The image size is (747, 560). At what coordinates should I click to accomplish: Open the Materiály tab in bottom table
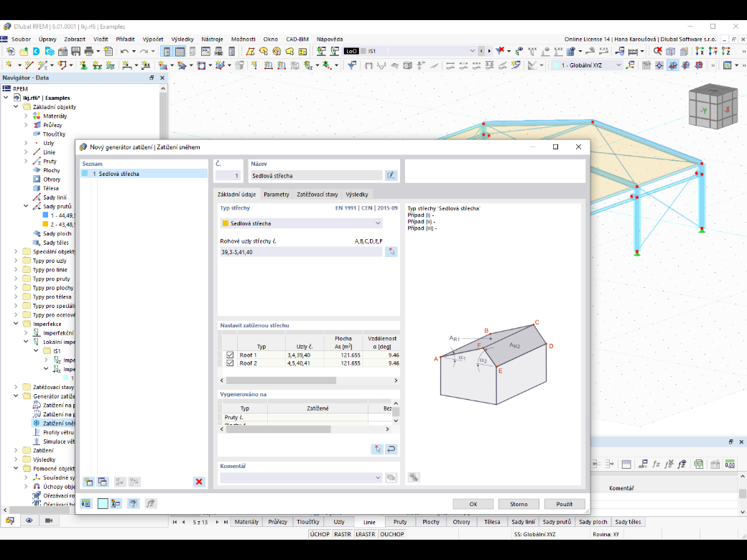click(x=247, y=522)
